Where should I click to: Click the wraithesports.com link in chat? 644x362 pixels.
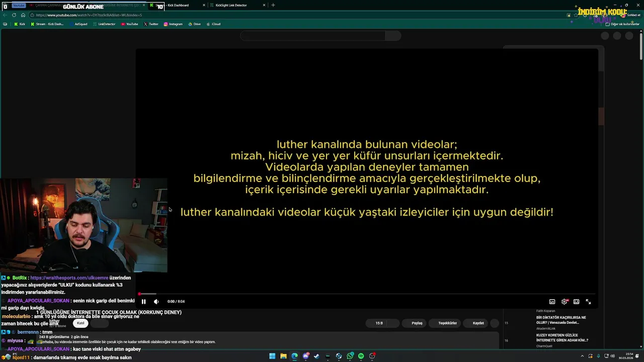point(69,278)
